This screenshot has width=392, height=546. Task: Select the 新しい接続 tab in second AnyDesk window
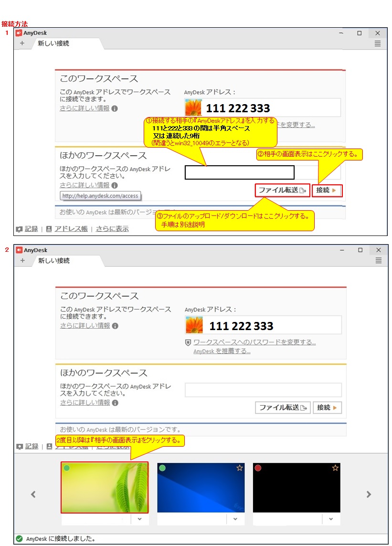pyautogui.click(x=54, y=260)
